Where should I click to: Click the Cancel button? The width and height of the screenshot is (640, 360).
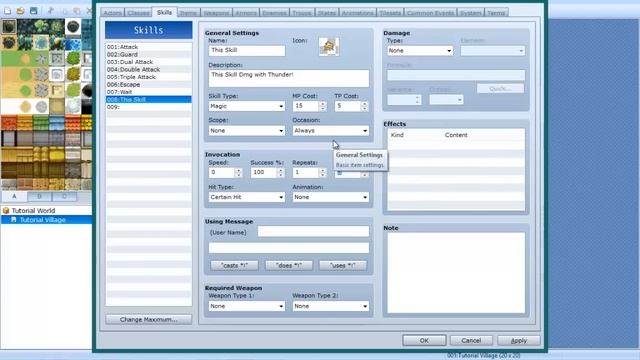coord(471,340)
